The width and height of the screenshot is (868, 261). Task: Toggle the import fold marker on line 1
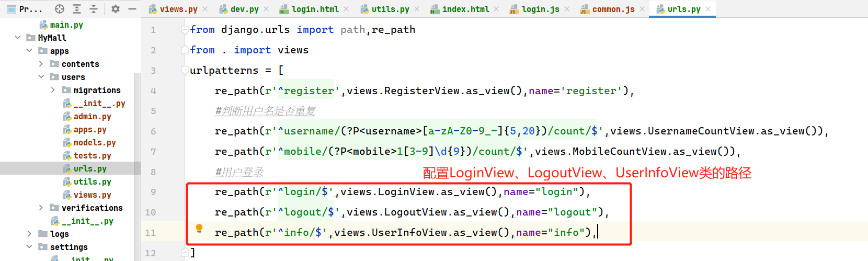(185, 30)
